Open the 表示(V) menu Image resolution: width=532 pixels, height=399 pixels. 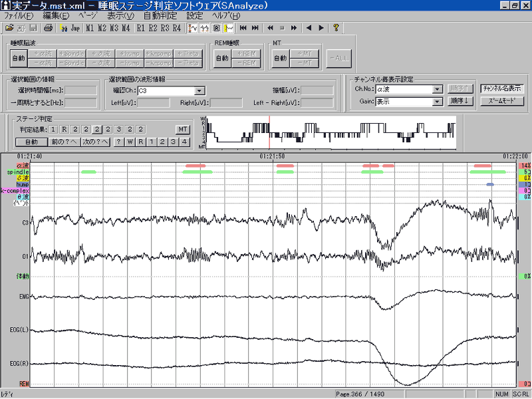coord(121,15)
